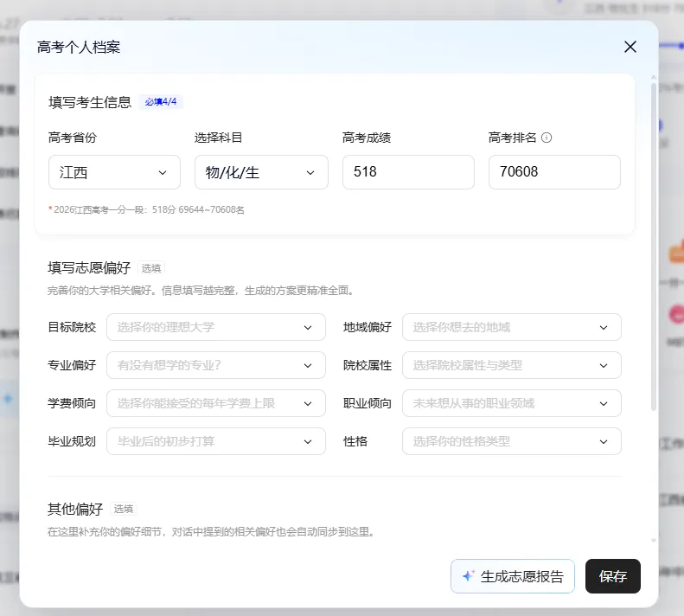
Task: Expand the 专业偏好 dropdown
Action: 216,365
